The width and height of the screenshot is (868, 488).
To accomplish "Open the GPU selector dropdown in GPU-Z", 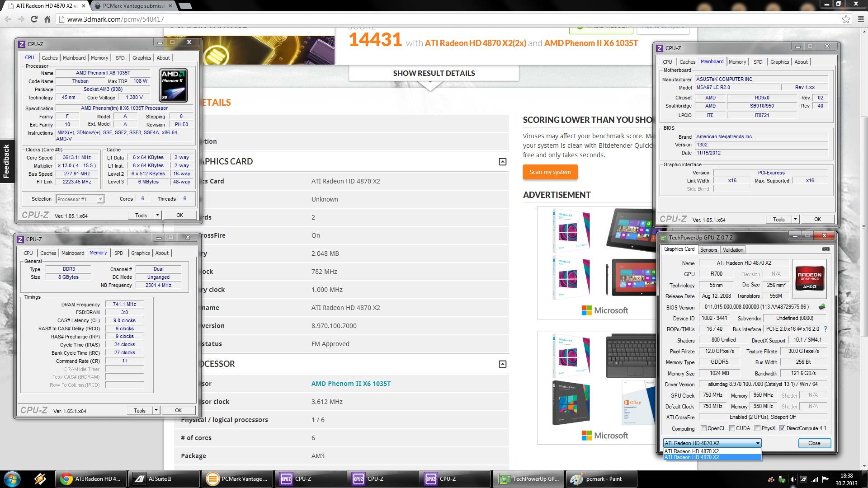I will coord(712,443).
